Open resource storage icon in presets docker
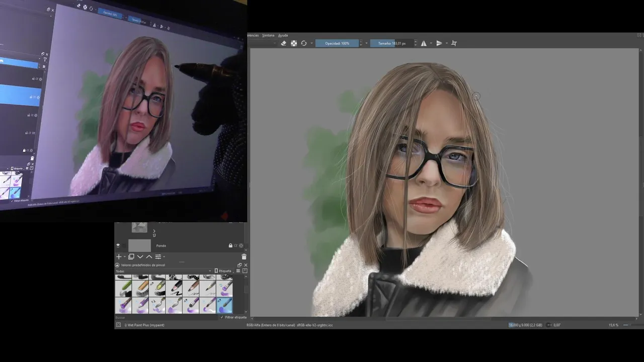Screen dimensions: 644x362 (x=245, y=271)
